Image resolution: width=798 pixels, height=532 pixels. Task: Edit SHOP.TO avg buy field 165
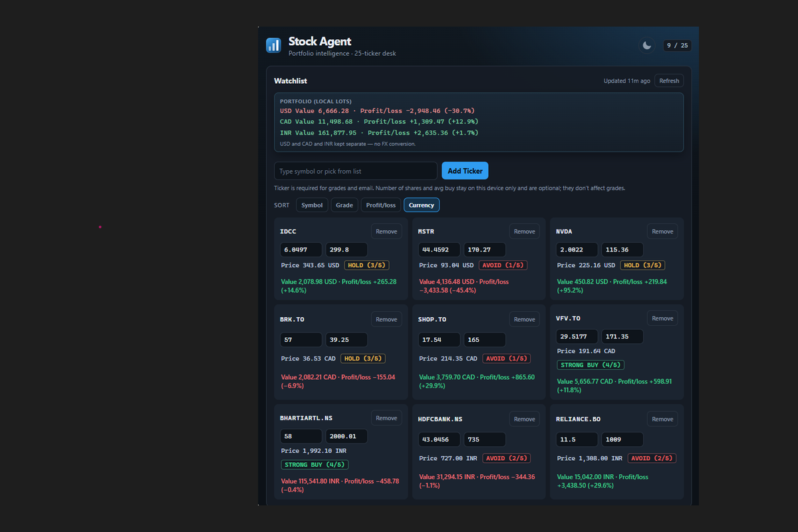tap(485, 340)
